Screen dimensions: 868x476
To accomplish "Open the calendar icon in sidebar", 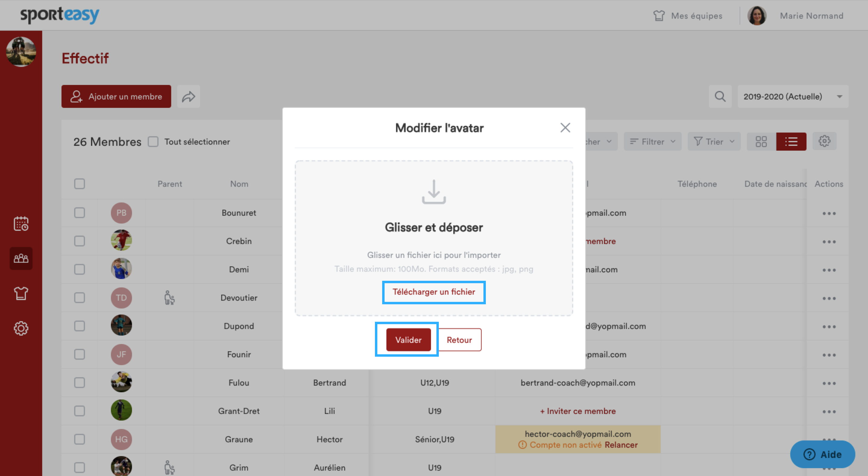I will tap(21, 224).
